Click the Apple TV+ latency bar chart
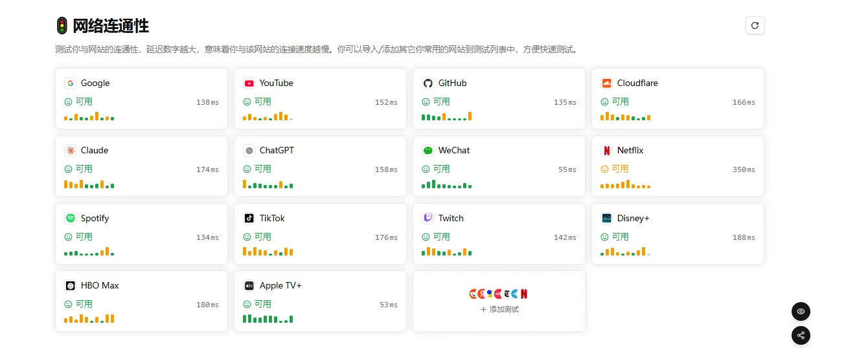868x348 pixels. tap(268, 318)
